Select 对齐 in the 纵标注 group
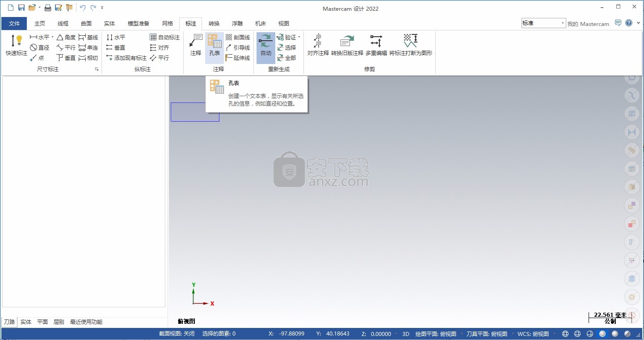Viewport: 644px width, 340px height. click(160, 47)
